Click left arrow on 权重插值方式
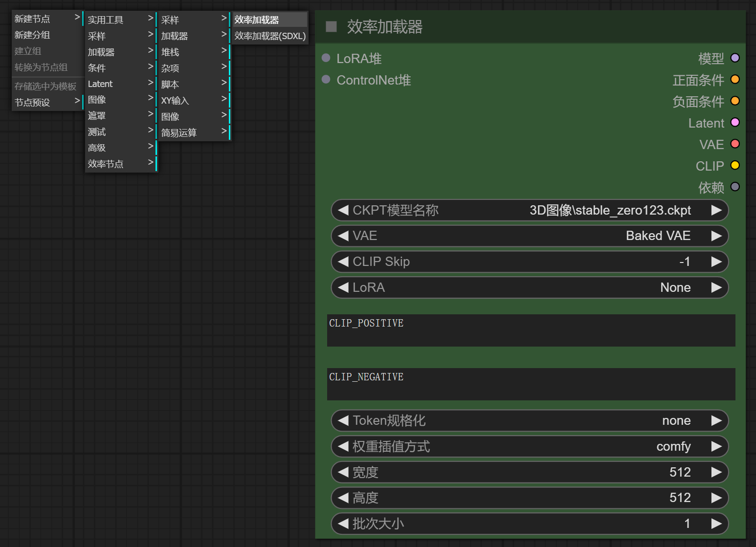Viewport: 756px width, 547px height. 343,446
